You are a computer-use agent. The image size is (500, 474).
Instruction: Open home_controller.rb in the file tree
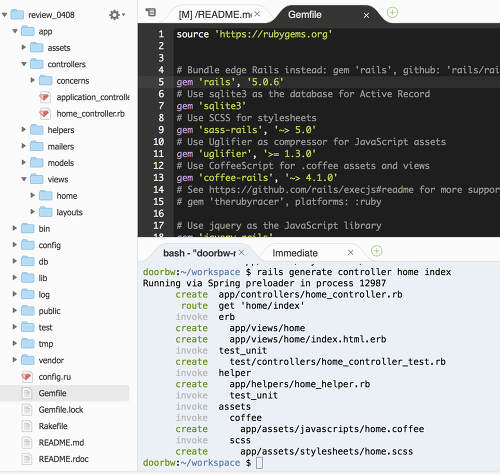[90, 114]
